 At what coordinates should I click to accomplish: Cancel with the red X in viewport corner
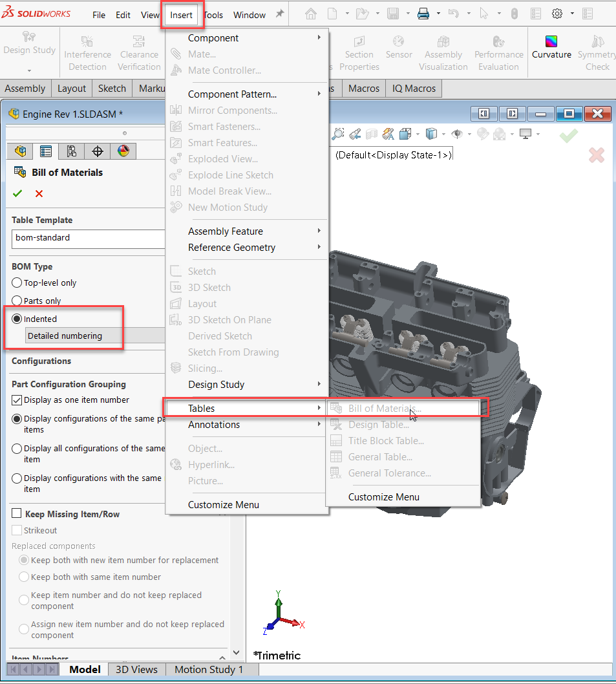click(x=597, y=155)
